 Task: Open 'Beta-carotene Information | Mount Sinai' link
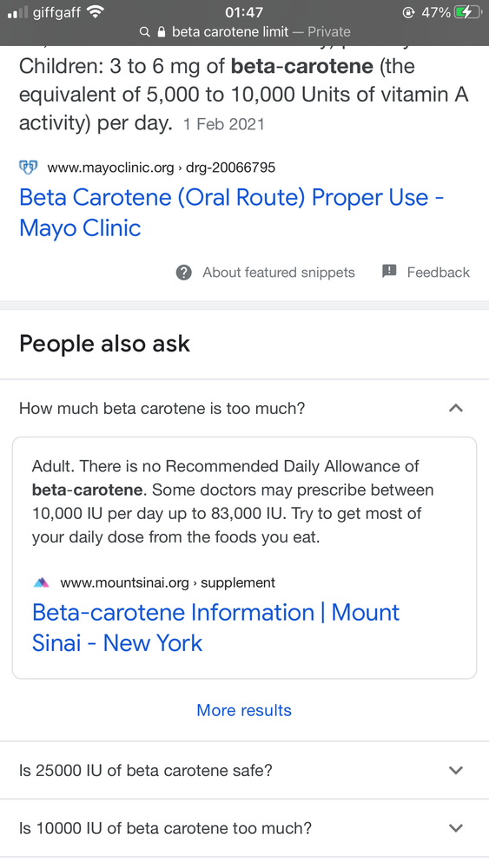tap(215, 628)
